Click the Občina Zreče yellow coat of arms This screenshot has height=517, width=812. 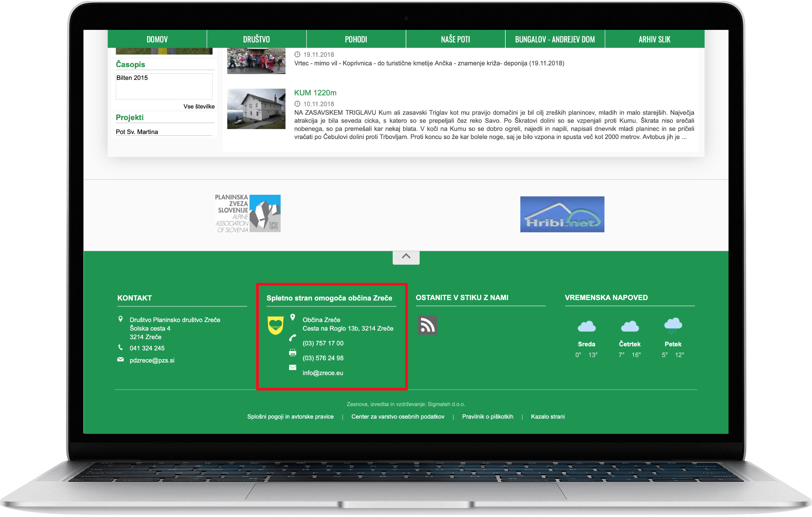(275, 325)
